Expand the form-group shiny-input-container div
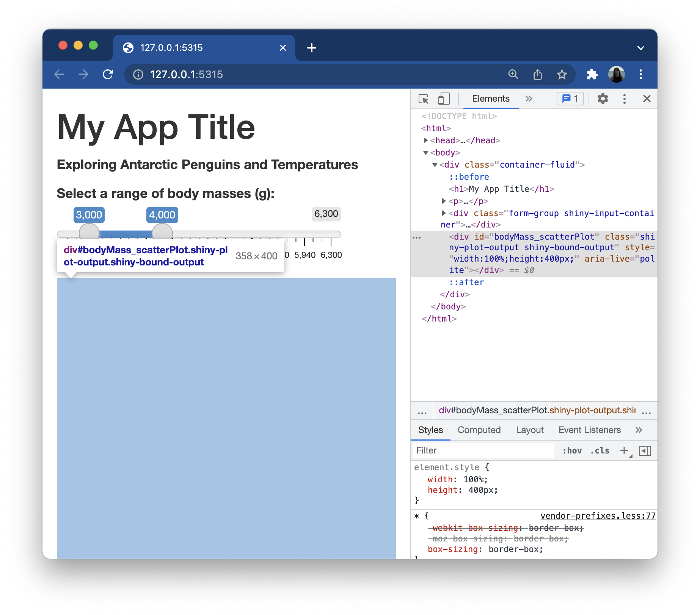Screen dimensions: 700x615 coord(444,213)
